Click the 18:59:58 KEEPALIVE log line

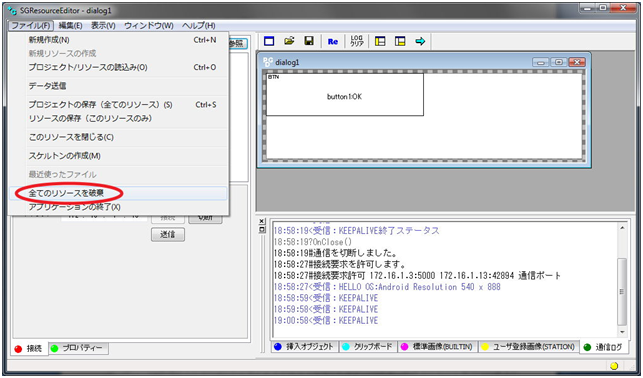point(326,309)
